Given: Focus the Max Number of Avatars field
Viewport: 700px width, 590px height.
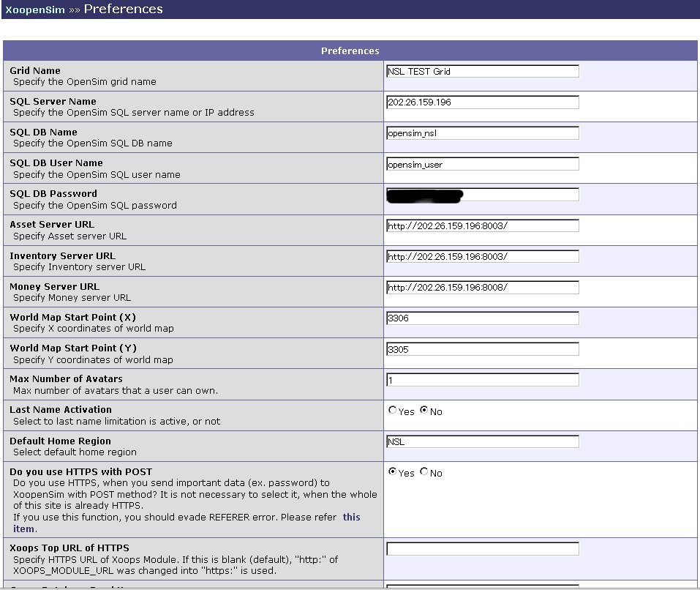Looking at the screenshot, I should [482, 380].
